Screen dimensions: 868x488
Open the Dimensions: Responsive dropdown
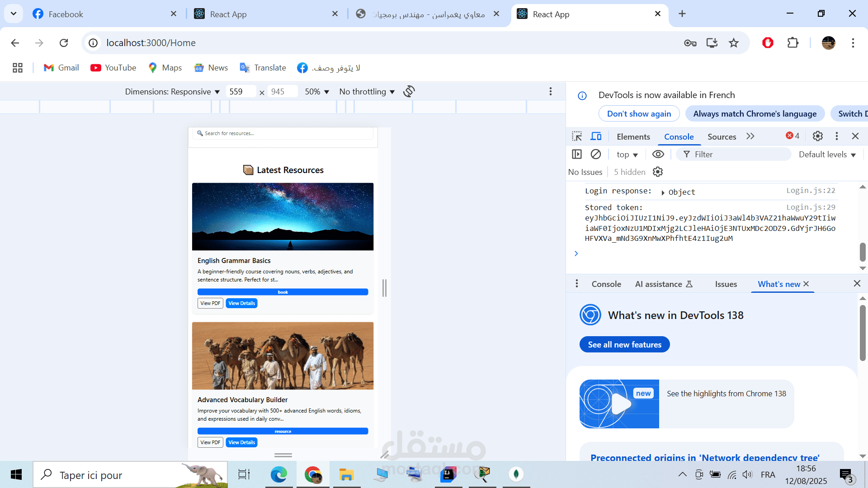(172, 92)
